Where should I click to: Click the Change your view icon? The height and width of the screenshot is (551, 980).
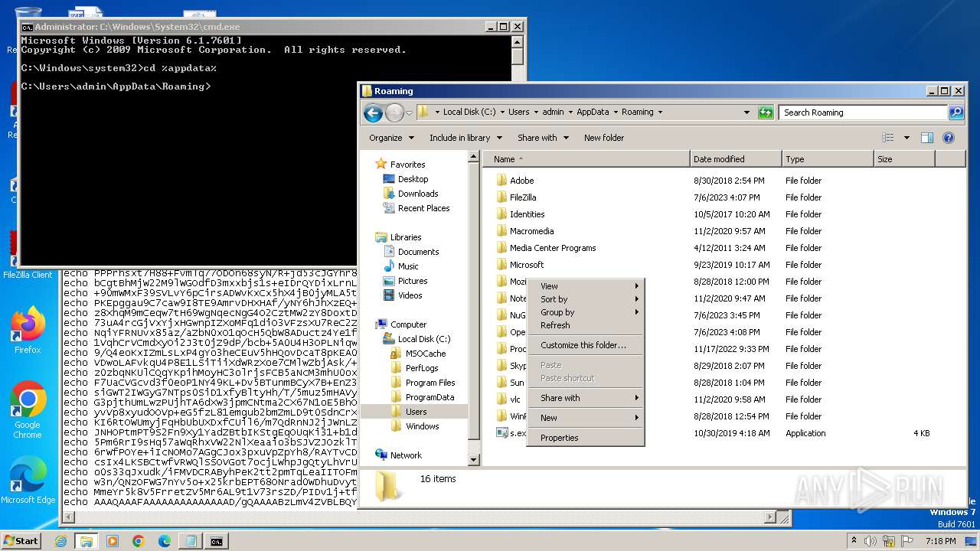click(x=888, y=138)
